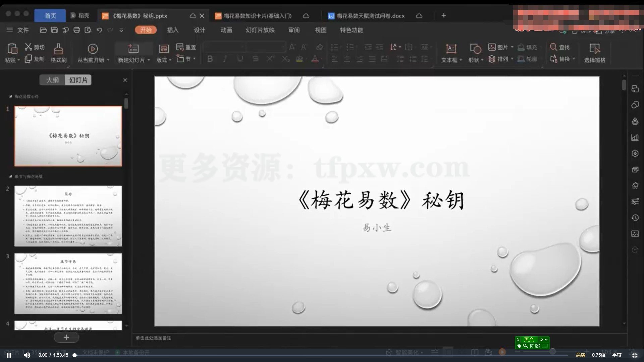Select slide 3 thumbnail in the panel

click(x=68, y=283)
